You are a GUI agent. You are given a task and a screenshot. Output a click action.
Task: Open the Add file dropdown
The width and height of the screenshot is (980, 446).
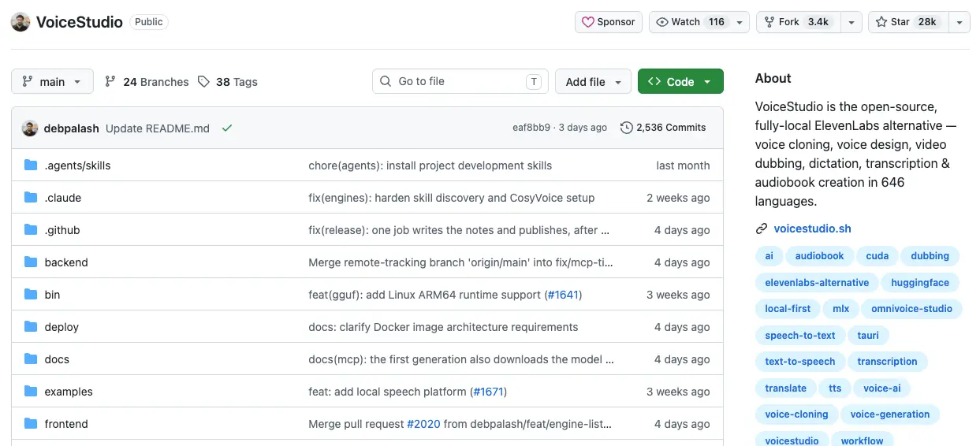[594, 81]
